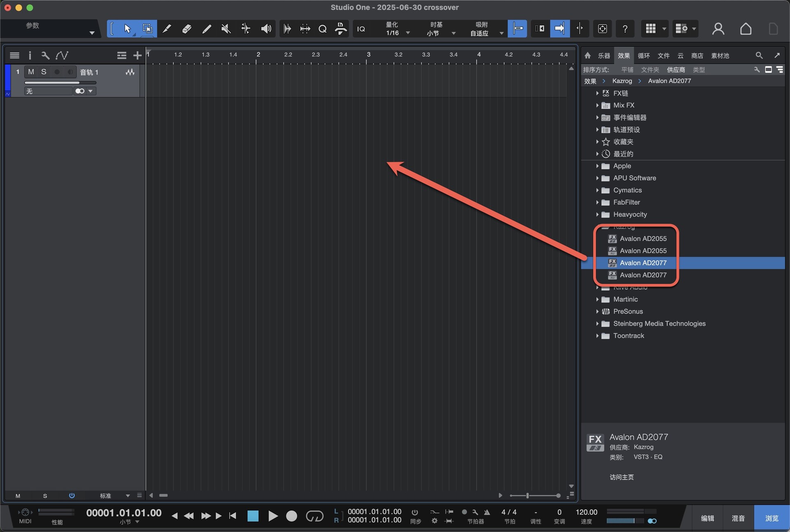Adjust the track 音轨 1 volume slider
This screenshot has height=532, width=790.
[x=60, y=83]
